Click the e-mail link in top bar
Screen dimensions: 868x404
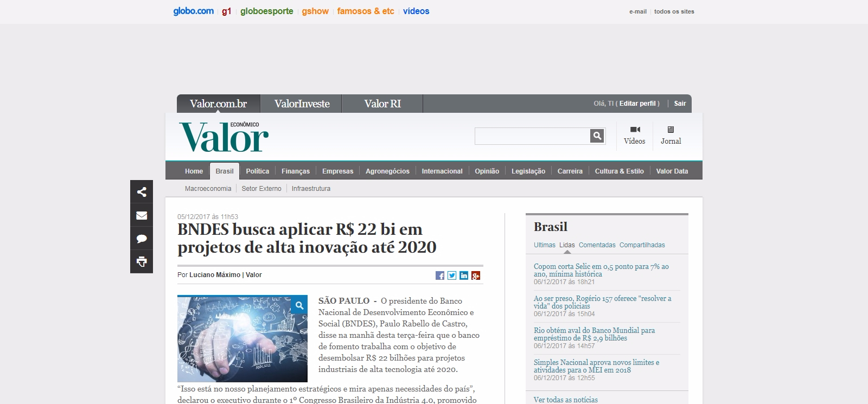coord(638,11)
